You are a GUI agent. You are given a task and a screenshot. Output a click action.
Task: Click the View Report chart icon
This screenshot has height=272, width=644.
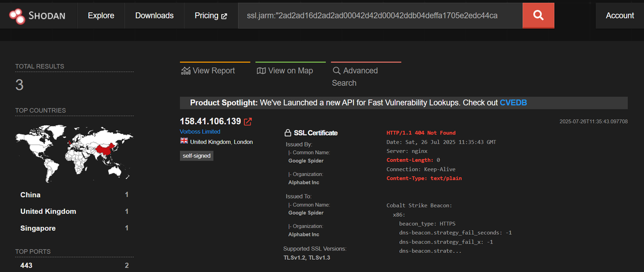(x=186, y=71)
